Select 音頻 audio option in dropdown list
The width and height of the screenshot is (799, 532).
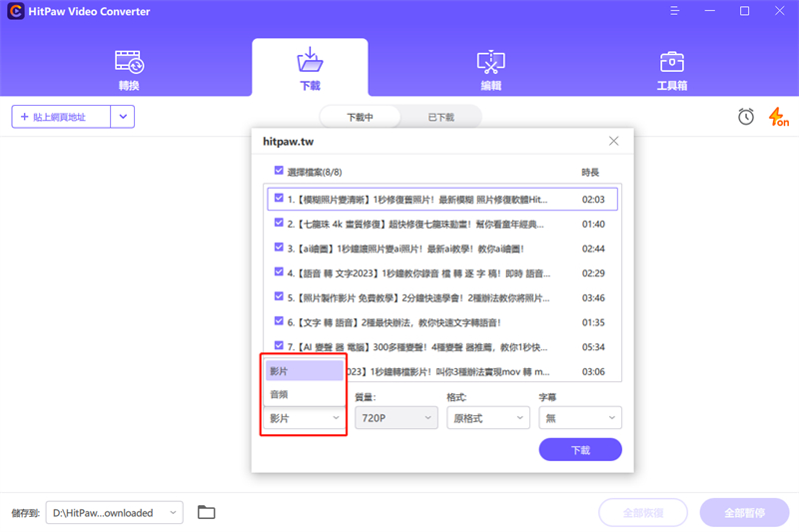pos(305,394)
